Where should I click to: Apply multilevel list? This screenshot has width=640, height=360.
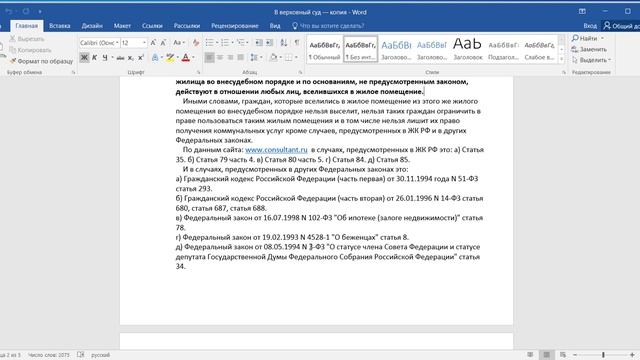240,42
